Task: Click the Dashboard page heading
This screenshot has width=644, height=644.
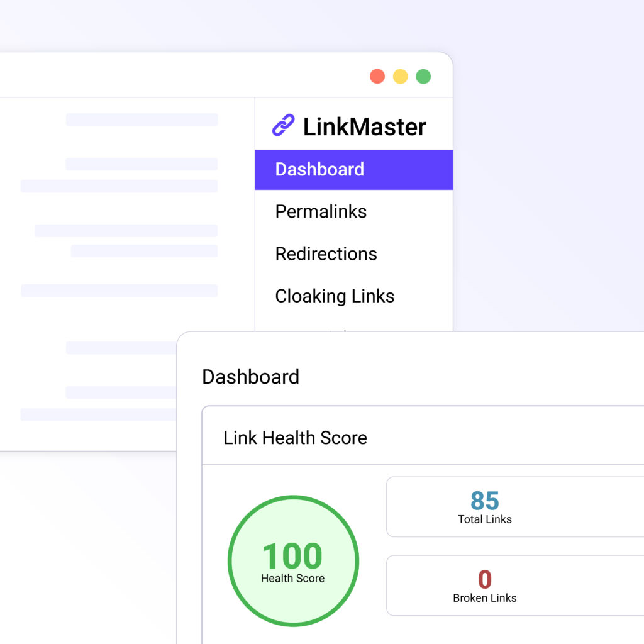Action: coord(250,377)
